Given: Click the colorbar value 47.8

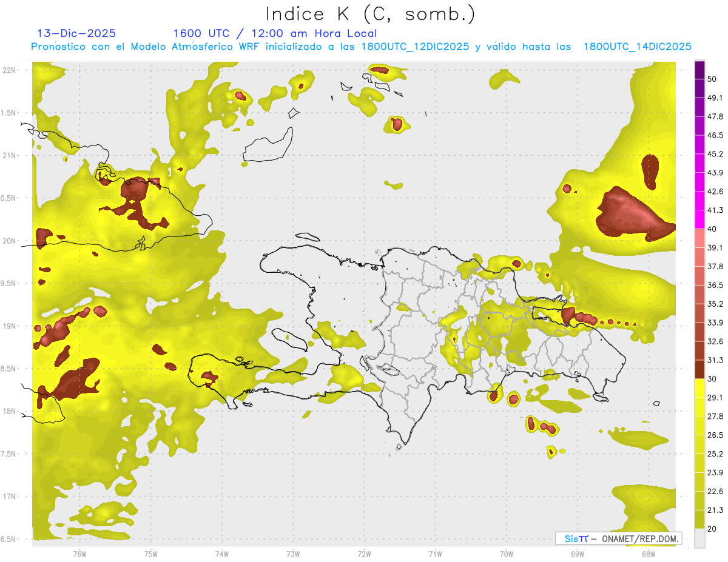Looking at the screenshot, I should (715, 116).
